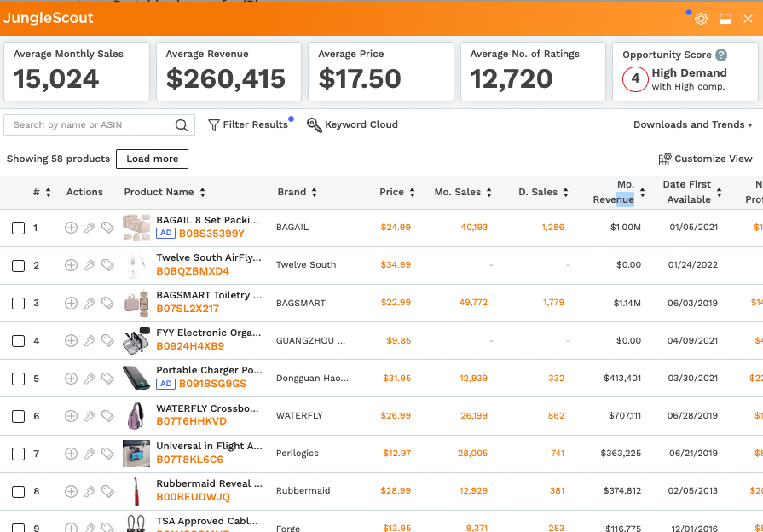Select checkbox for row 4 FYY Electronic
This screenshot has height=532, width=763.
18,341
